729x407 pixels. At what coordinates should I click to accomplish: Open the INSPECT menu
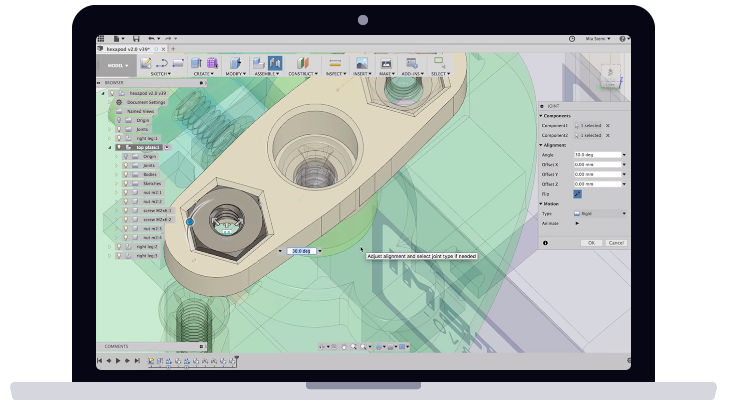[x=336, y=74]
